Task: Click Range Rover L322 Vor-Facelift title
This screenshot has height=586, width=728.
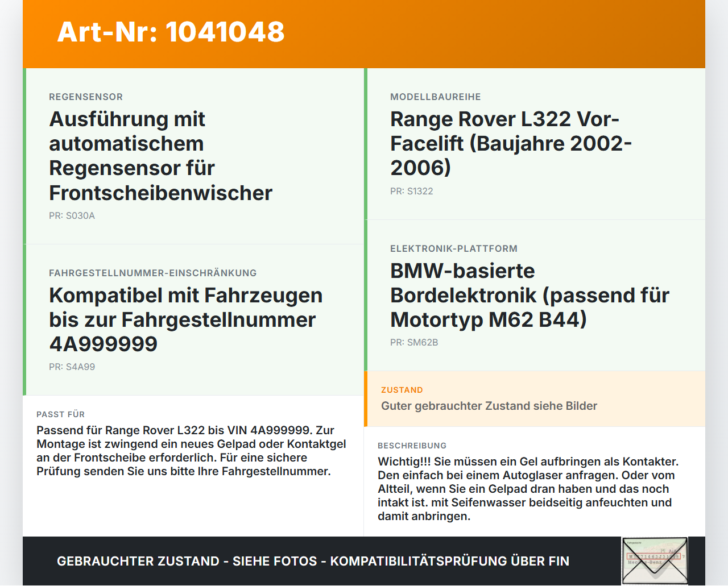Action: (x=511, y=143)
